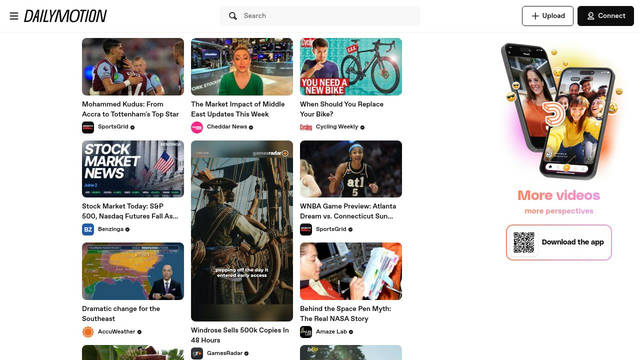Image resolution: width=640 pixels, height=360 pixels.
Task: Open SportsGrid avatar under WNBA Game Preview
Action: [306, 229]
